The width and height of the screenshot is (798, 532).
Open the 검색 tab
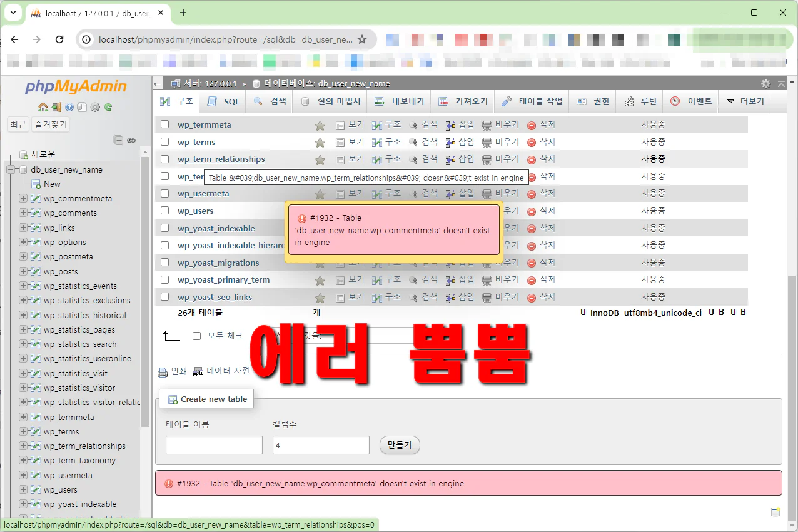point(270,101)
